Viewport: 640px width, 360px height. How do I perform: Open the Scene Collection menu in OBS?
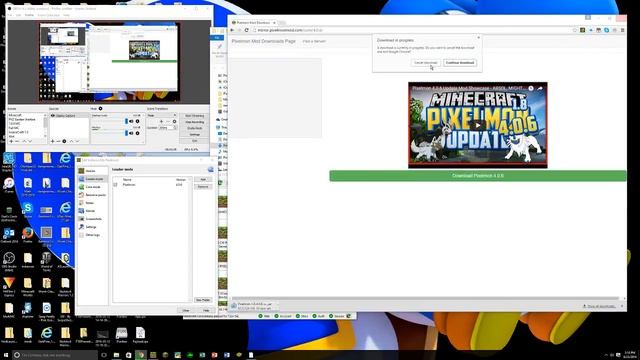pos(49,15)
